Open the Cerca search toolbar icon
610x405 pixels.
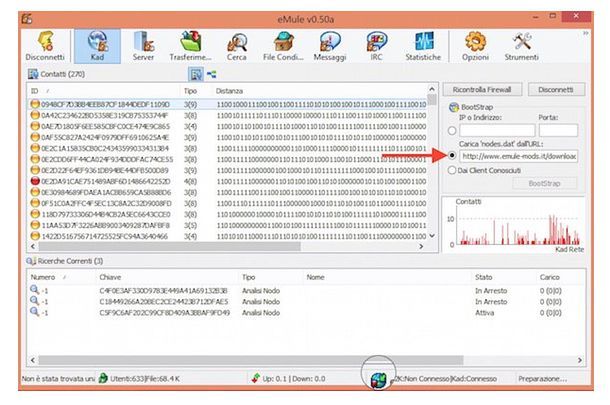click(x=237, y=46)
